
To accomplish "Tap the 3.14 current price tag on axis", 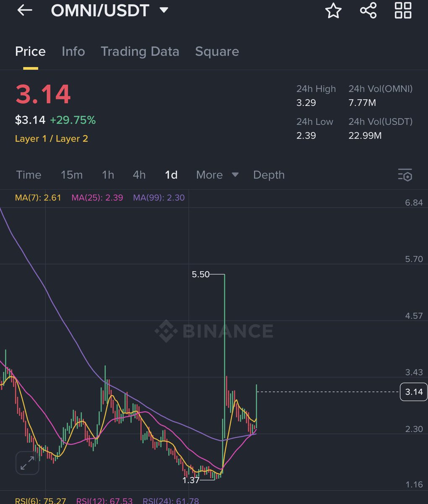I will (x=414, y=392).
